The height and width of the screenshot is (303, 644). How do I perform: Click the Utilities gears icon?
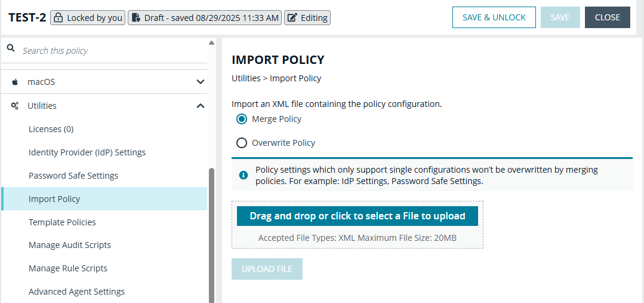(x=15, y=106)
